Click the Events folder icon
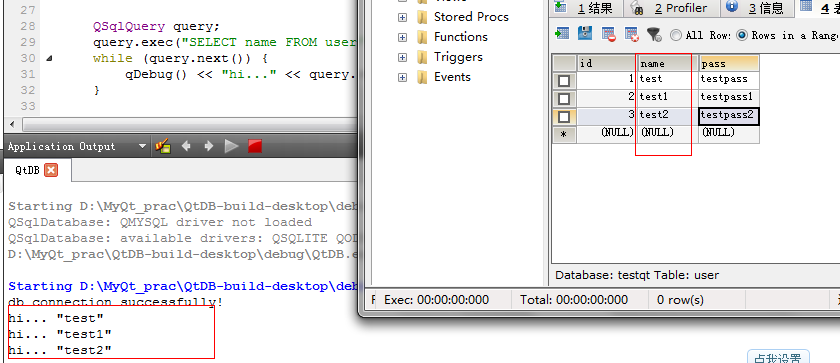Screen dimensions: 840x363 (423, 77)
